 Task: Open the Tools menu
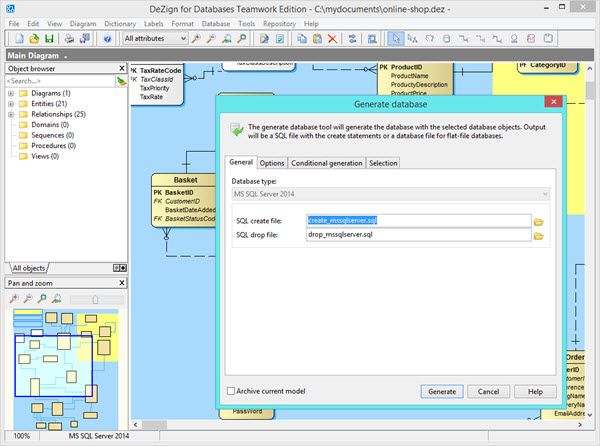pyautogui.click(x=246, y=24)
